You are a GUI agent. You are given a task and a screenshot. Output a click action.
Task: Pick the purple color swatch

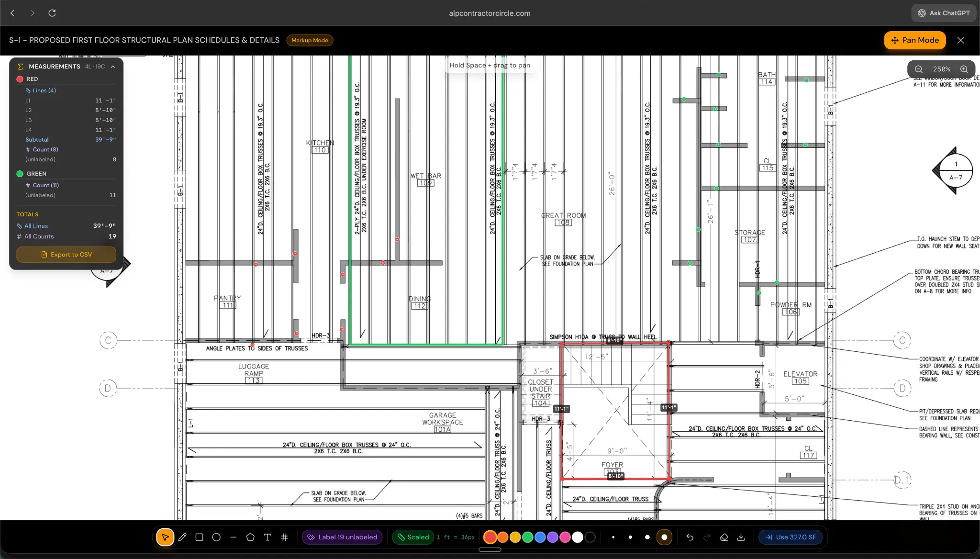click(552, 537)
